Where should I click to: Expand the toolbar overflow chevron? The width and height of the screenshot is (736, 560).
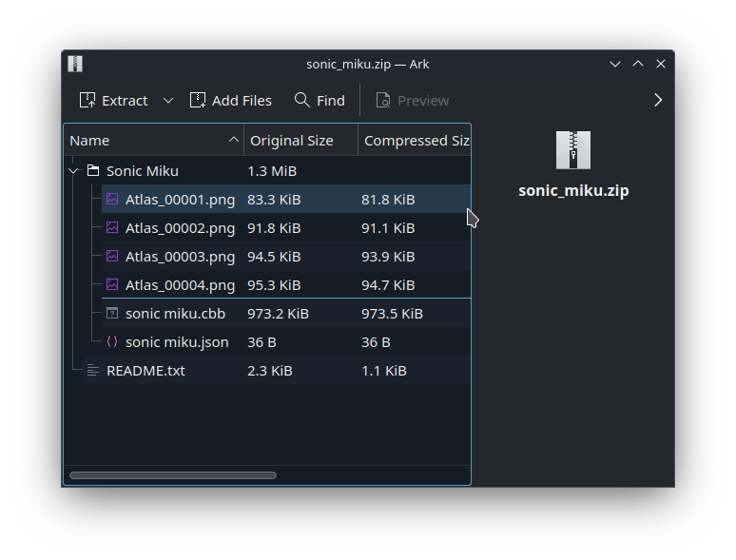658,101
